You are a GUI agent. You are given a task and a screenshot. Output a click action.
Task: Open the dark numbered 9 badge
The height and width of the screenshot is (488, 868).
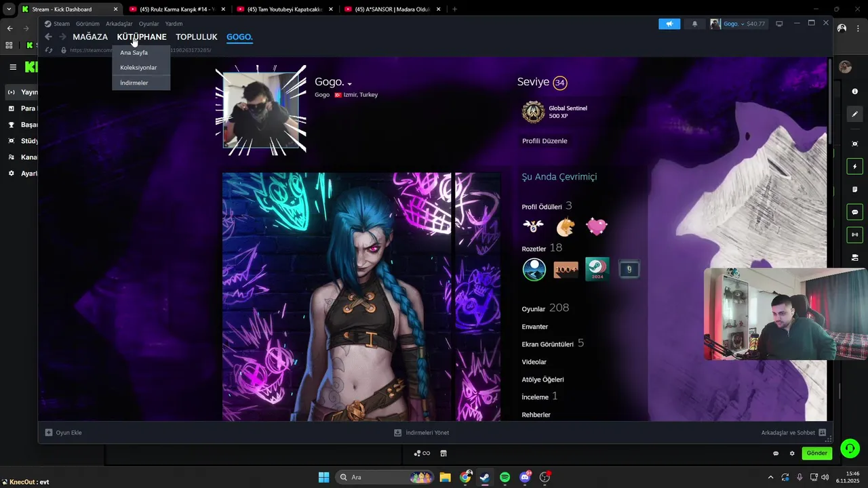(629, 269)
